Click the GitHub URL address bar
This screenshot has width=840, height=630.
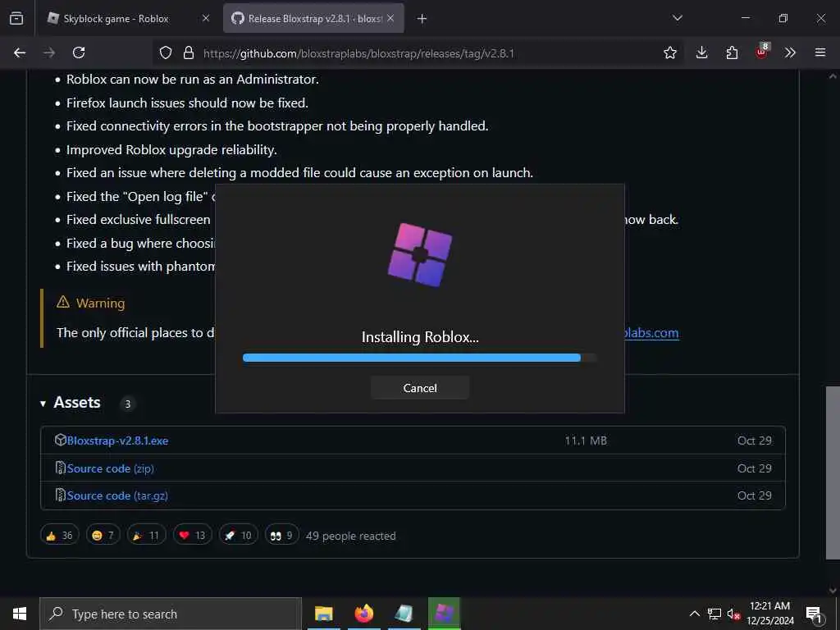[x=359, y=53]
